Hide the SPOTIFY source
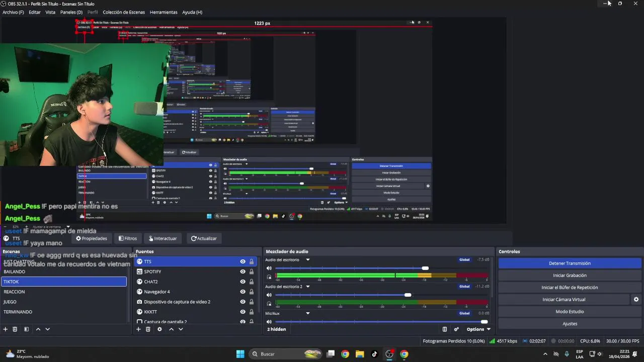 click(x=243, y=271)
